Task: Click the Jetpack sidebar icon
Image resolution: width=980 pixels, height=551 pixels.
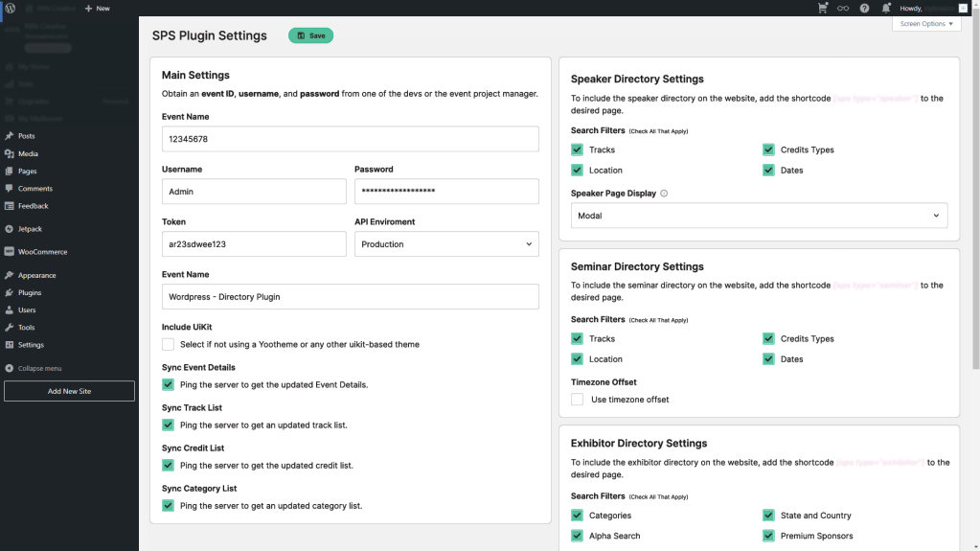Action: point(10,229)
